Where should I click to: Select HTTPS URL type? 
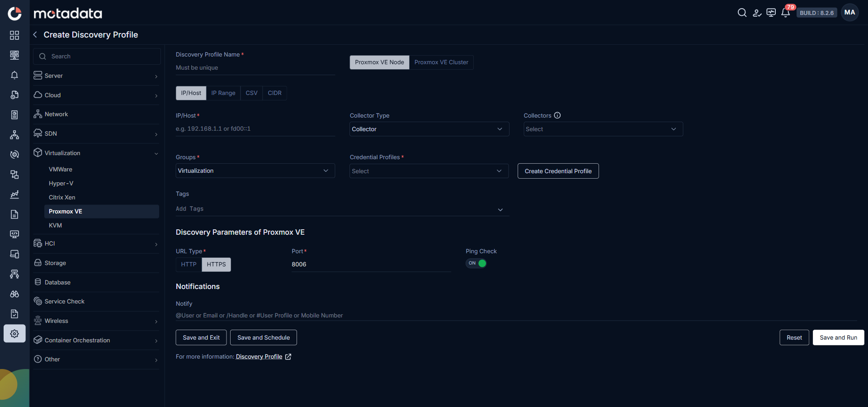216,265
